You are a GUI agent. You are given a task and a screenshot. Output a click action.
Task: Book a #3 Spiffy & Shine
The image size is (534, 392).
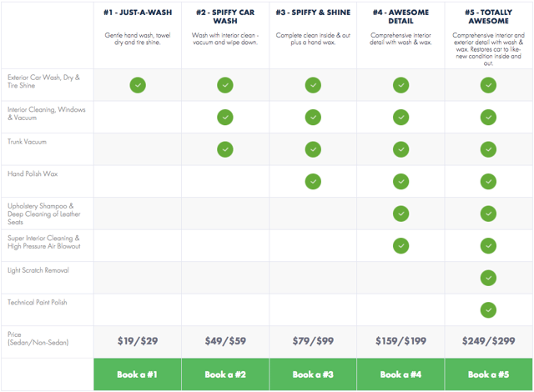tap(313, 374)
